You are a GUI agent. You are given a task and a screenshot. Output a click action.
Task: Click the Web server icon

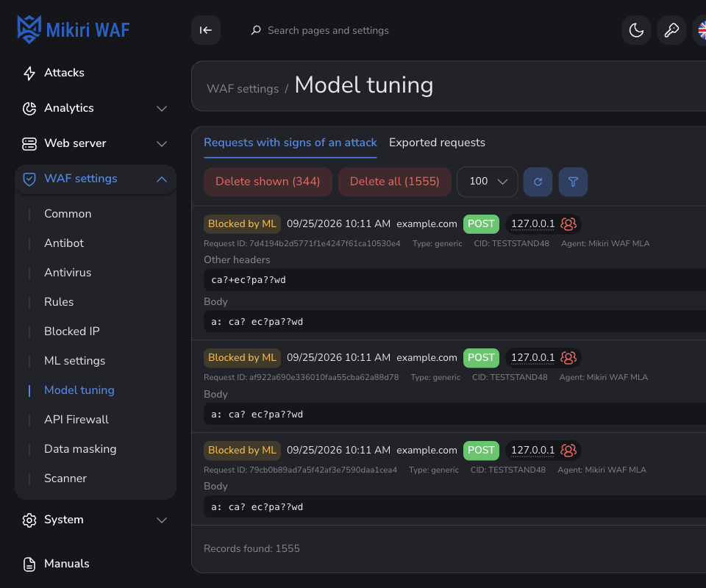click(29, 143)
